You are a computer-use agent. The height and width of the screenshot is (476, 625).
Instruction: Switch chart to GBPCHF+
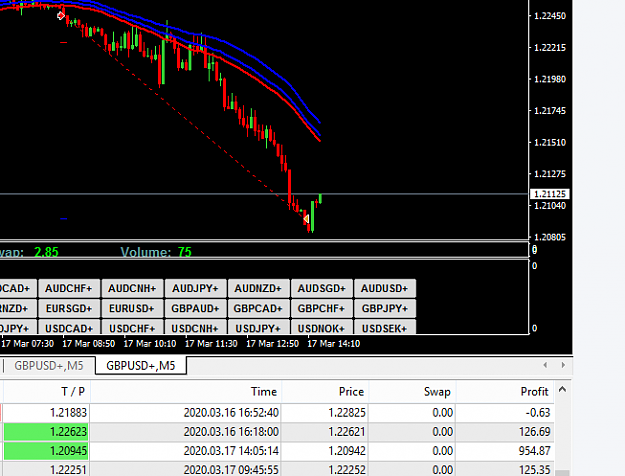coord(322,309)
